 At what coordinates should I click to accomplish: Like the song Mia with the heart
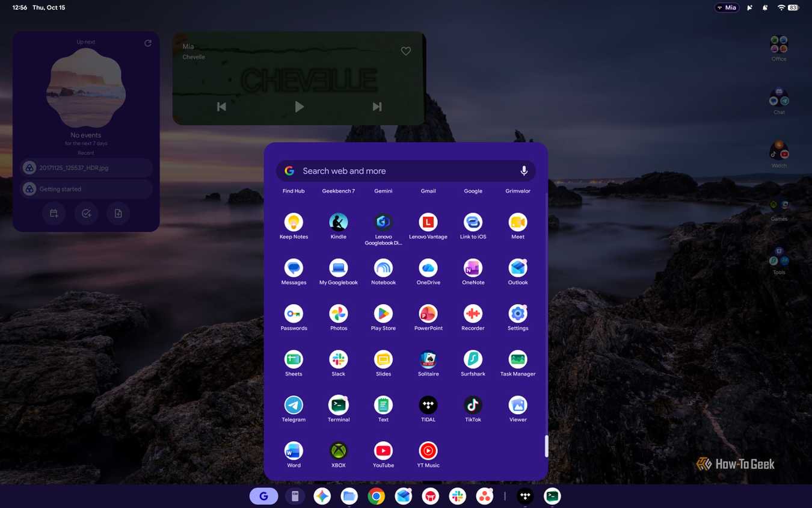tap(406, 51)
